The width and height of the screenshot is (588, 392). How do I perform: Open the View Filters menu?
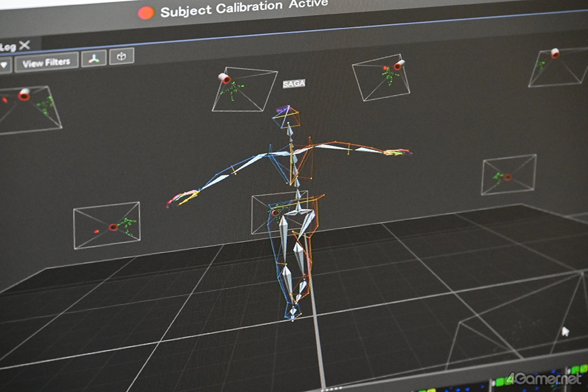pyautogui.click(x=46, y=62)
